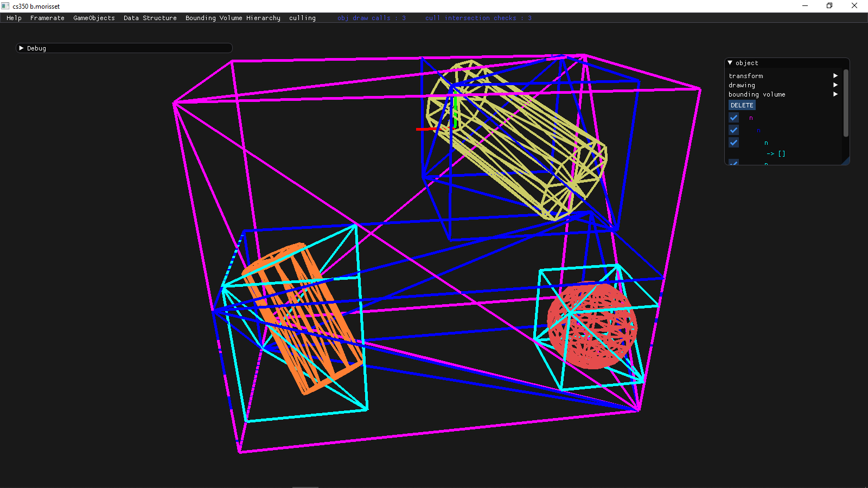Open the Framerate menu
868x488 pixels.
tap(47, 18)
